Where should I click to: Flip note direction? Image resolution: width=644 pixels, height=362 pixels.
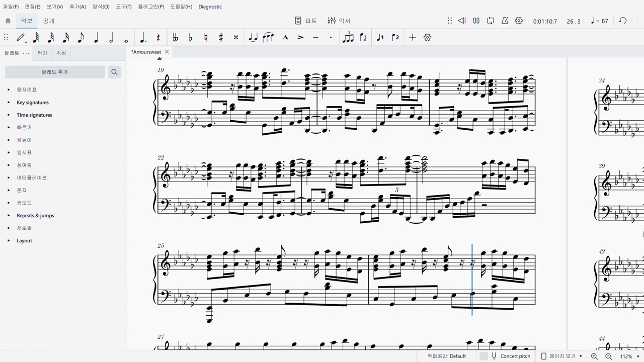(x=363, y=37)
